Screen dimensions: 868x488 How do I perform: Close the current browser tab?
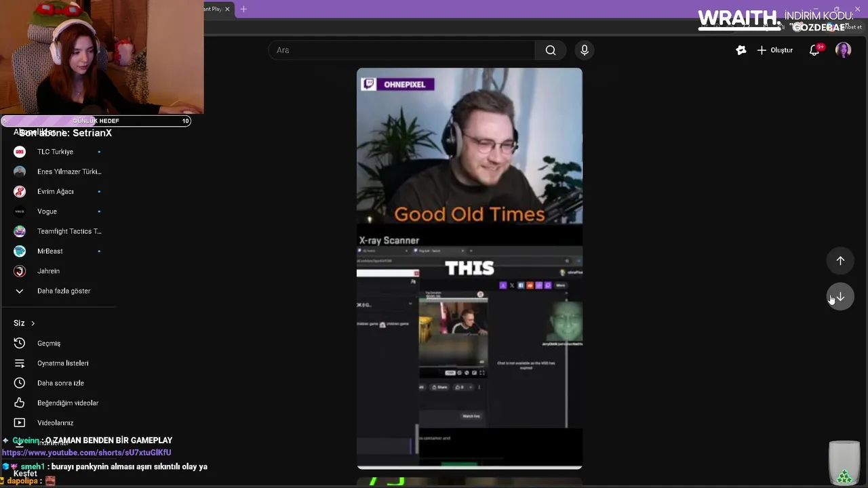pyautogui.click(x=227, y=9)
